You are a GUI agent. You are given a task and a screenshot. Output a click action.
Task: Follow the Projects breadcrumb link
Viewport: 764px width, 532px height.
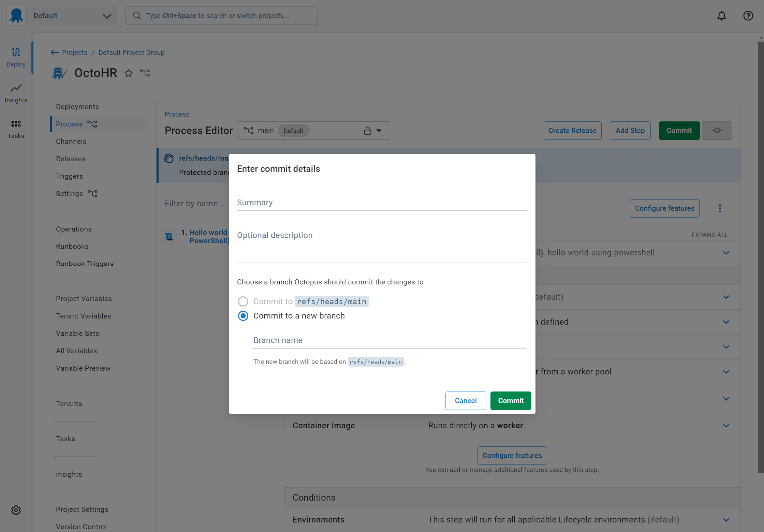click(75, 53)
